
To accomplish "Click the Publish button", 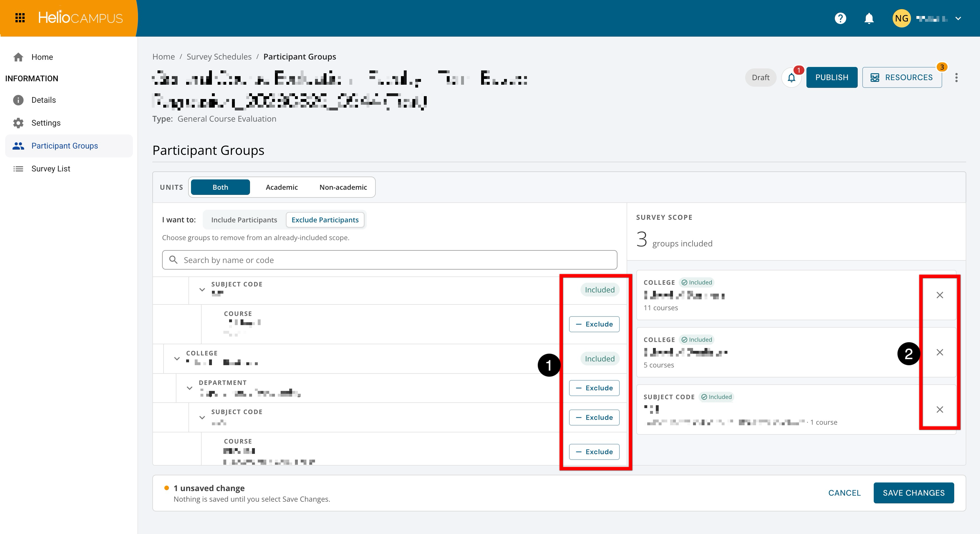I will tap(832, 78).
